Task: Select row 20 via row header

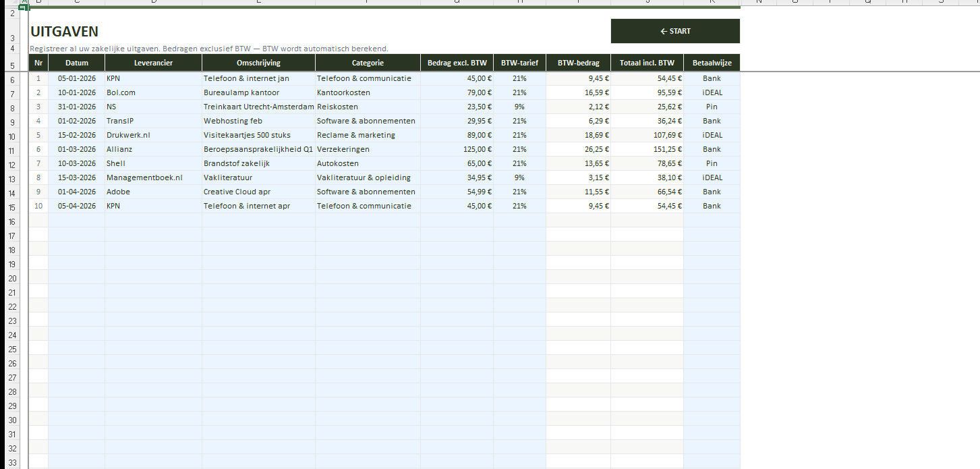Action: click(12, 279)
